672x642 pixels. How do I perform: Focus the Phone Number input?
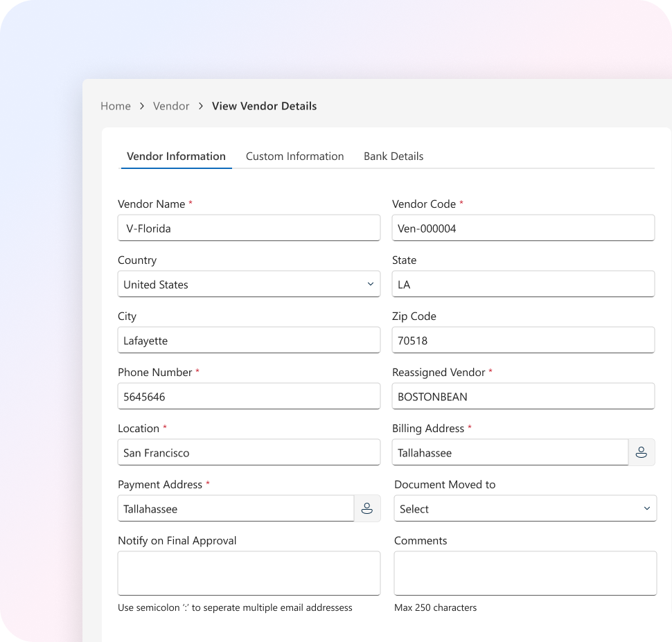249,396
